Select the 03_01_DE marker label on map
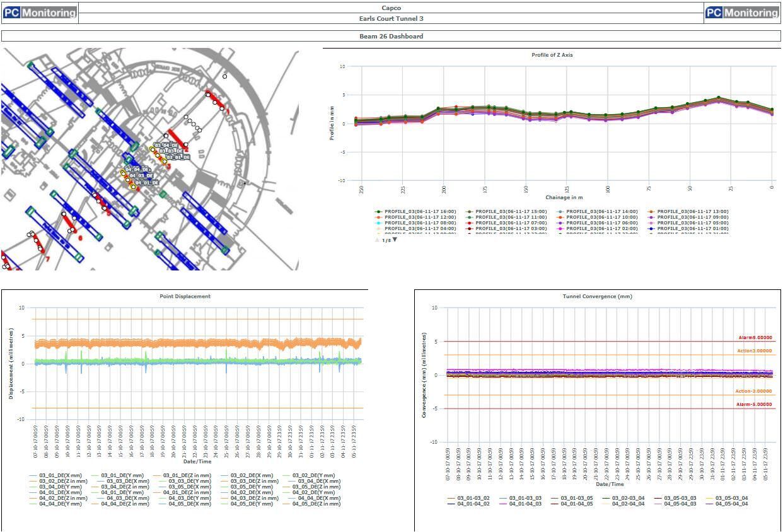This screenshot has width=783, height=532. click(x=178, y=157)
